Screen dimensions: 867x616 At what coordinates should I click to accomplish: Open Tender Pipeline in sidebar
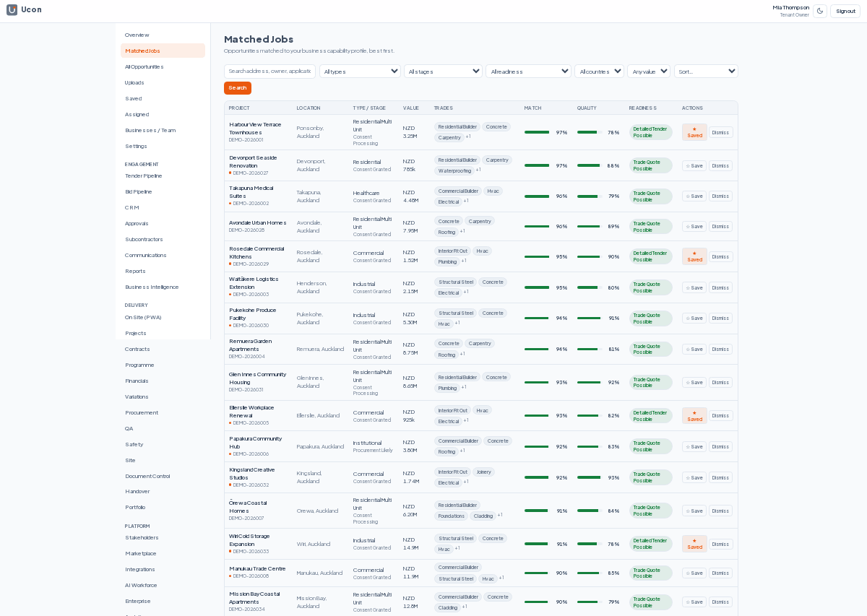(143, 175)
